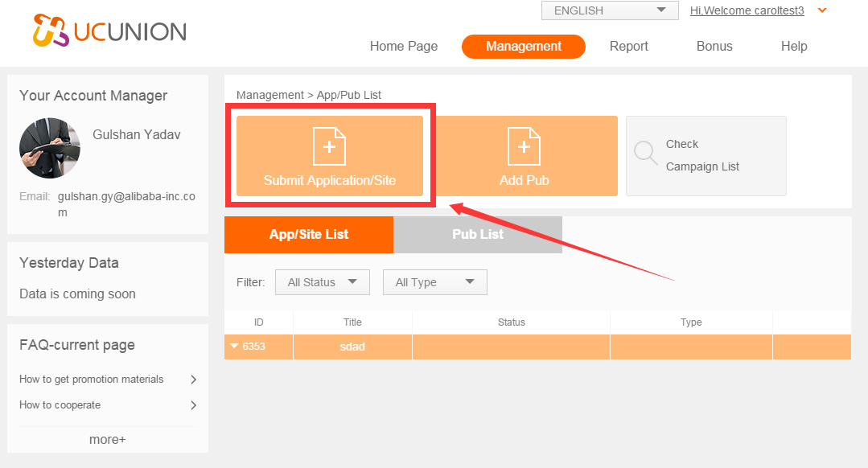Navigate to Home Page

click(x=404, y=47)
